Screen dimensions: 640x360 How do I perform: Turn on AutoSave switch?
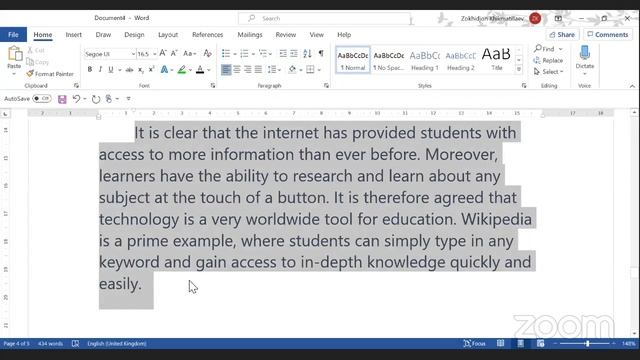[x=42, y=99]
